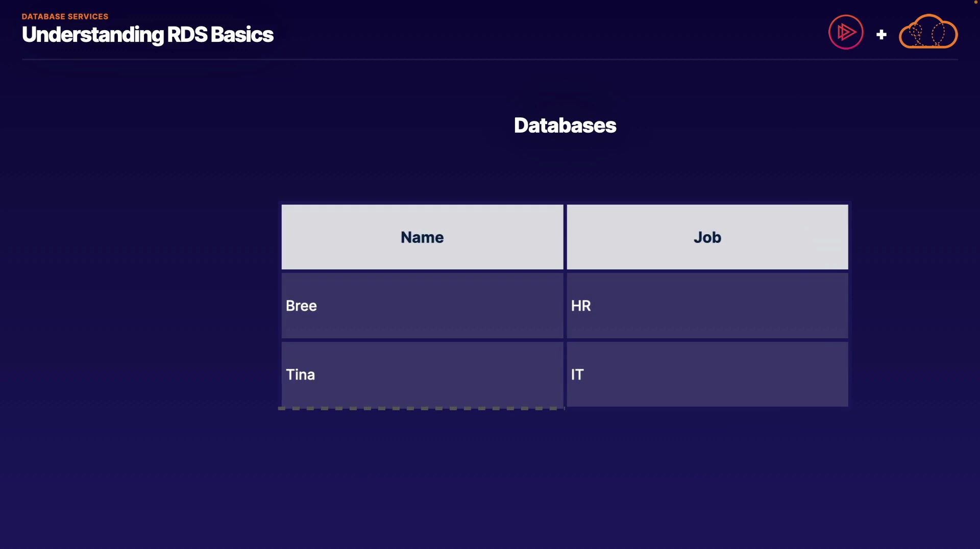Click the word Understanding in the slide title
Viewport: 980px width, 549px height.
pyautogui.click(x=93, y=35)
